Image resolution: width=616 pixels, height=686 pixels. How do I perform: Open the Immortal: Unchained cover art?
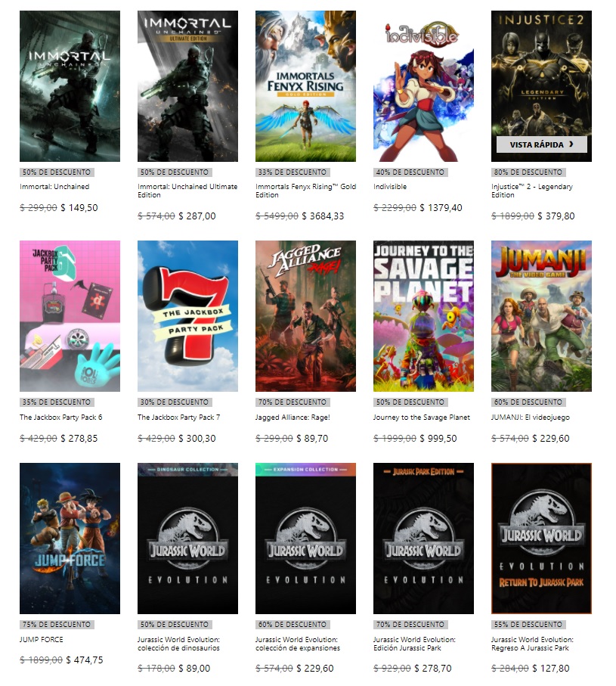click(x=70, y=86)
